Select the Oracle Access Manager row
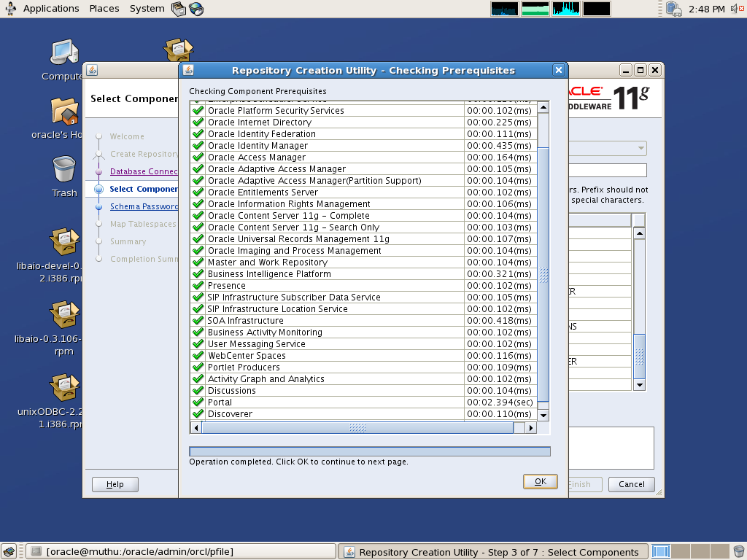The width and height of the screenshot is (747, 560). [363, 157]
